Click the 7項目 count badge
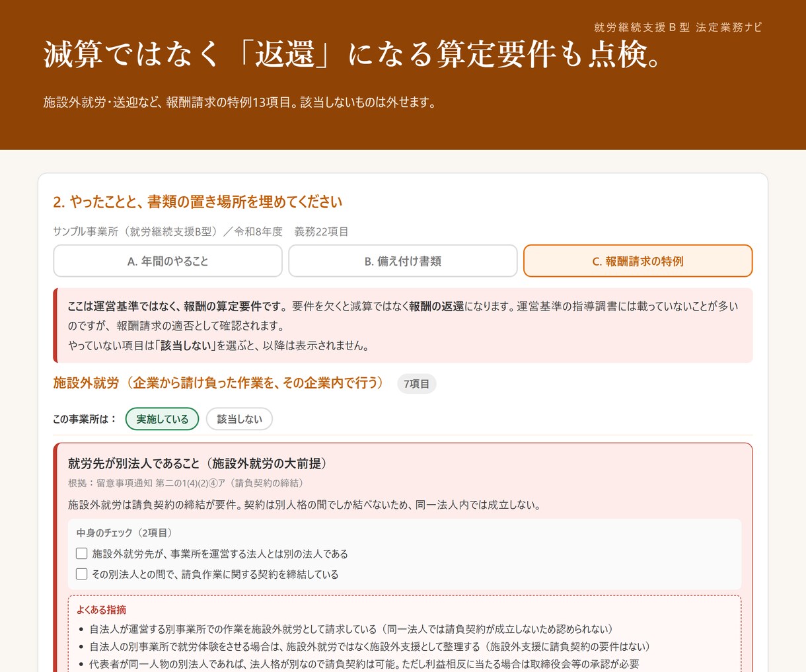This screenshot has width=806, height=672. (416, 384)
